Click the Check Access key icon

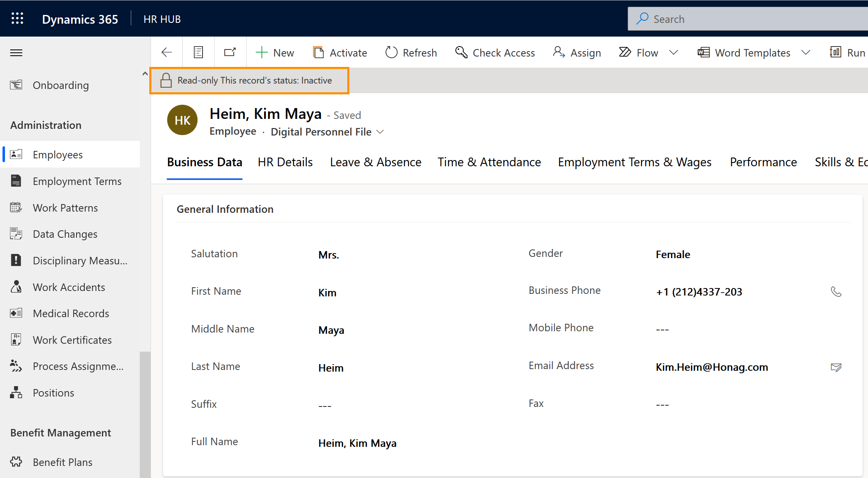click(x=461, y=52)
